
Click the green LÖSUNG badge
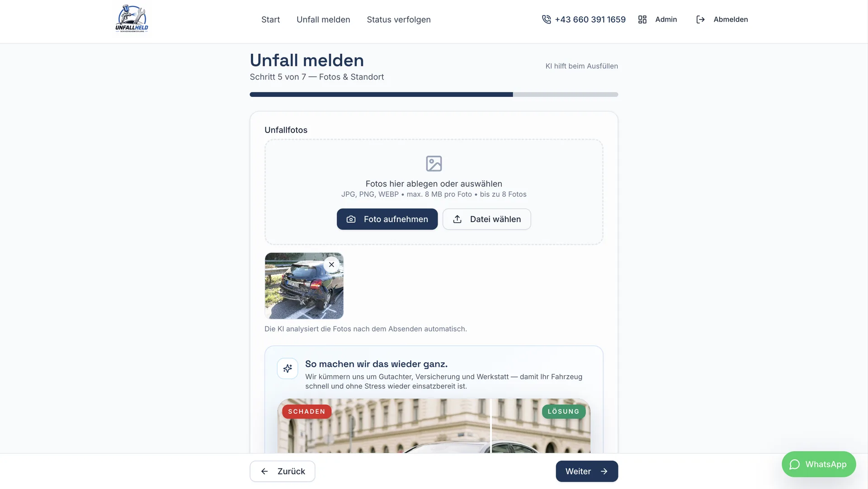[x=563, y=412]
